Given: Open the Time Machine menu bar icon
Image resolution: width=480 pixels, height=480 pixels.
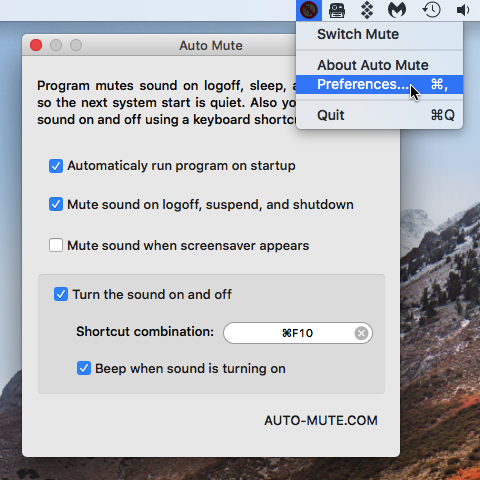Looking at the screenshot, I should 431,10.
